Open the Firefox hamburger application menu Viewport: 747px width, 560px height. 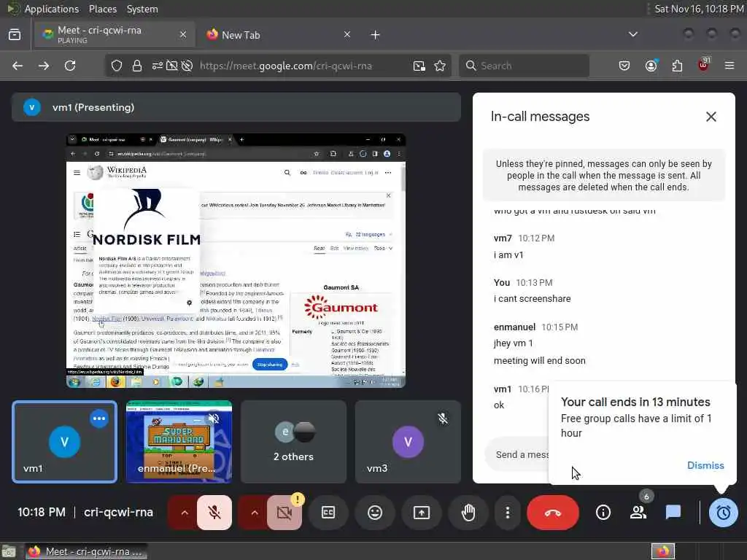(729, 66)
